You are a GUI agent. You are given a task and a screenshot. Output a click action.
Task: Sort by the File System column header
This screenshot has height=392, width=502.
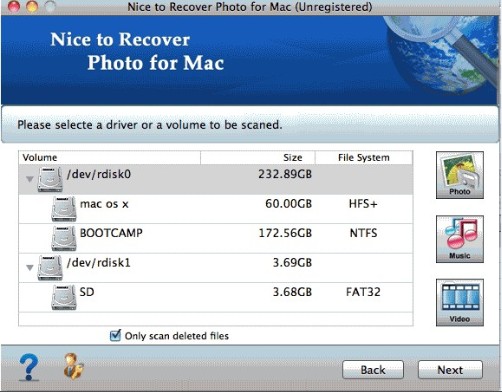click(364, 157)
